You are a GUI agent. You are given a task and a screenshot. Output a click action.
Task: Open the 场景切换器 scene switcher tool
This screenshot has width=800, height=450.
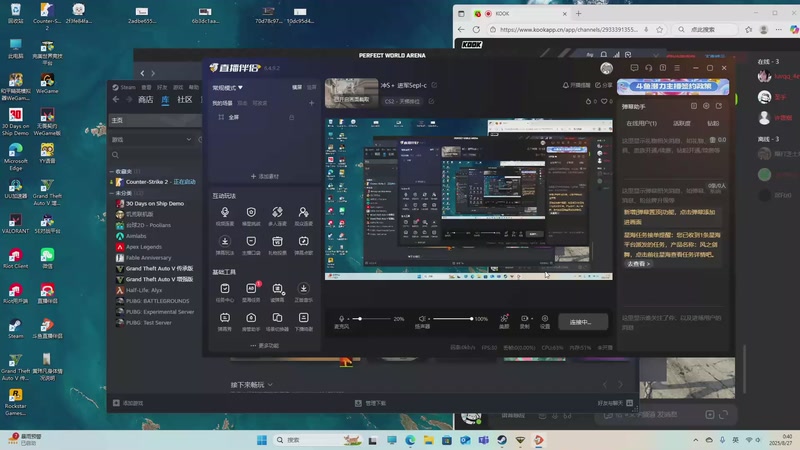click(277, 317)
